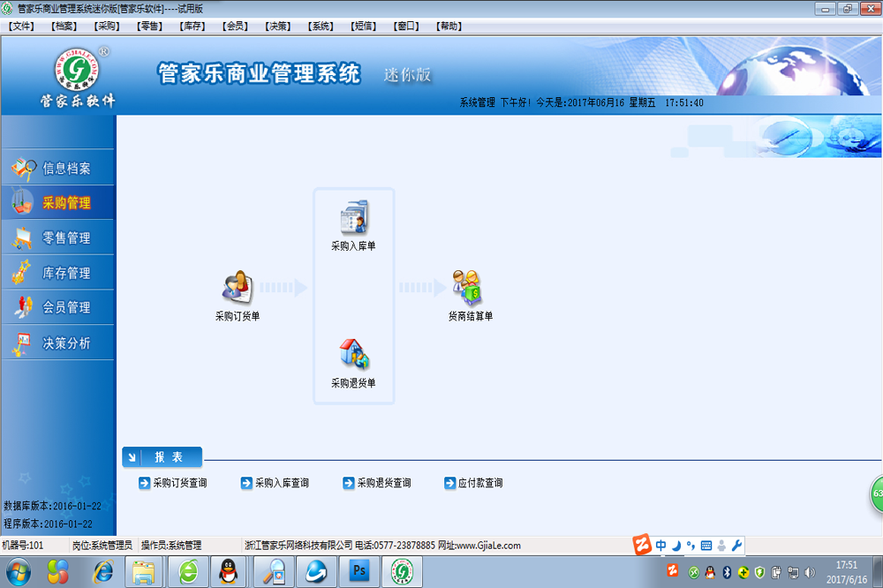Open the 采购退货查询 report

(377, 483)
